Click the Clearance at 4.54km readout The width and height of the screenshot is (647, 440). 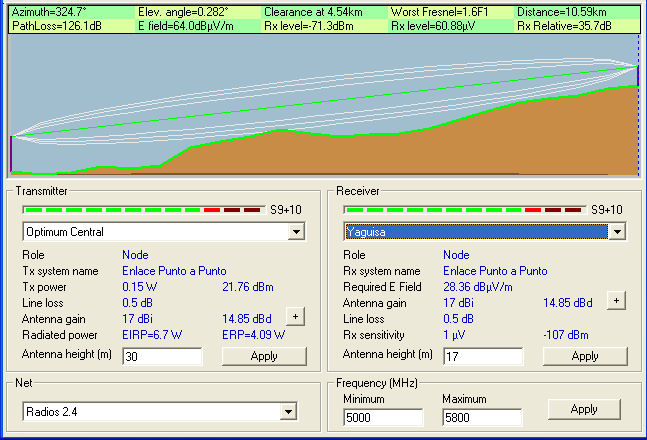click(313, 12)
